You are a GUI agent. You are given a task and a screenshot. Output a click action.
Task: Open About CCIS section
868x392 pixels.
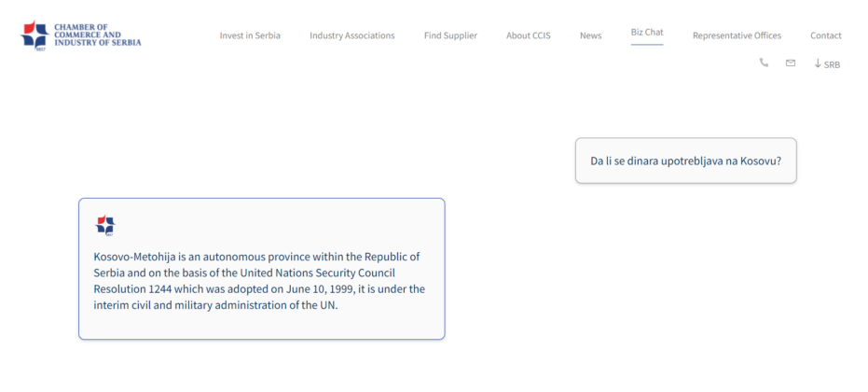(x=528, y=35)
